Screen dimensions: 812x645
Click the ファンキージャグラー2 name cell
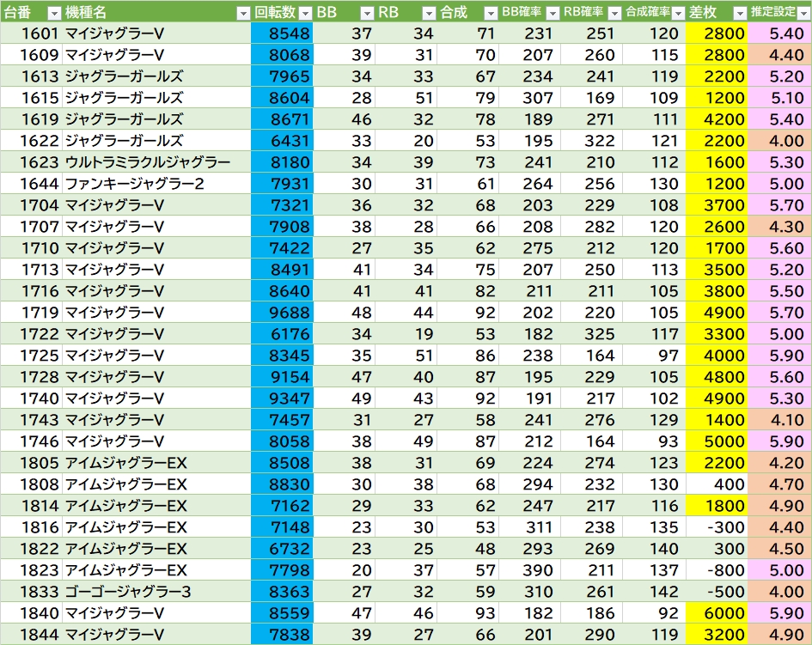(x=156, y=184)
